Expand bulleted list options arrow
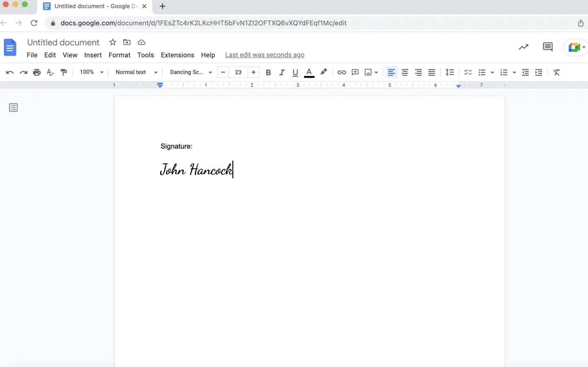The width and height of the screenshot is (588, 367). point(492,72)
